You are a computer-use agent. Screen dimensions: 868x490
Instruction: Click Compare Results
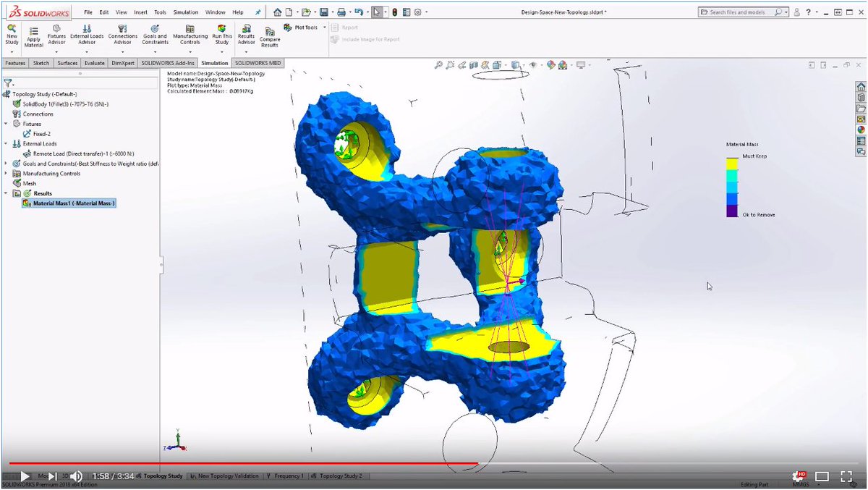pos(270,38)
